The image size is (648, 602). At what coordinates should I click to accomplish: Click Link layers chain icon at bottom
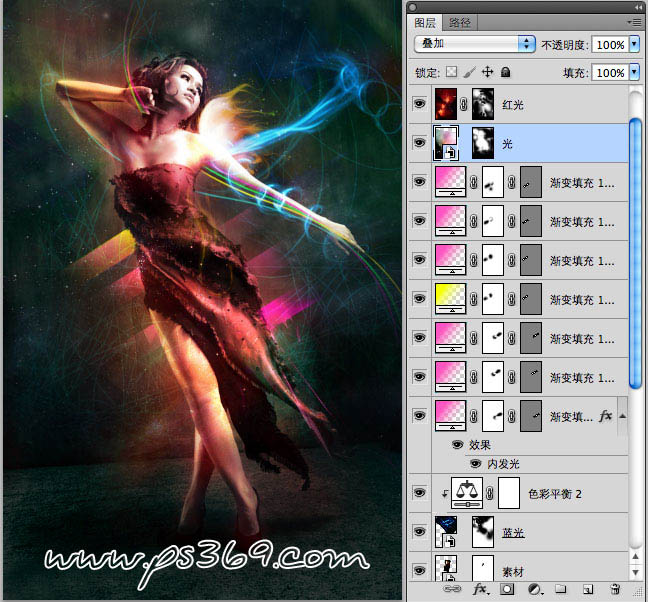click(452, 589)
